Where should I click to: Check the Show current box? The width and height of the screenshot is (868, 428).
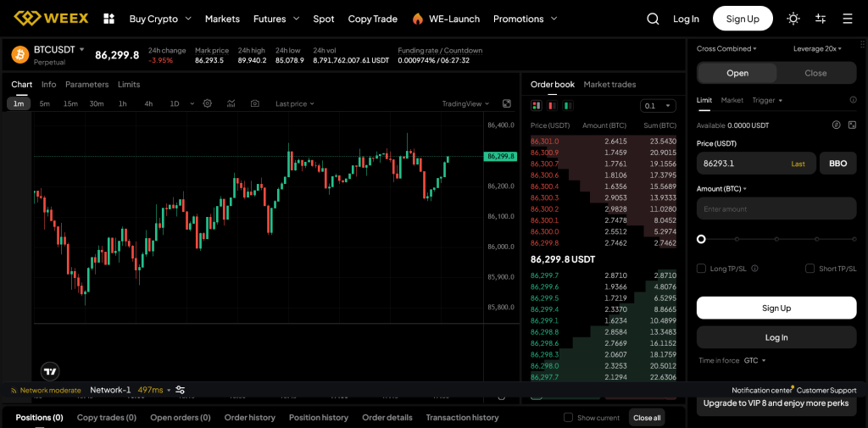[x=568, y=418]
